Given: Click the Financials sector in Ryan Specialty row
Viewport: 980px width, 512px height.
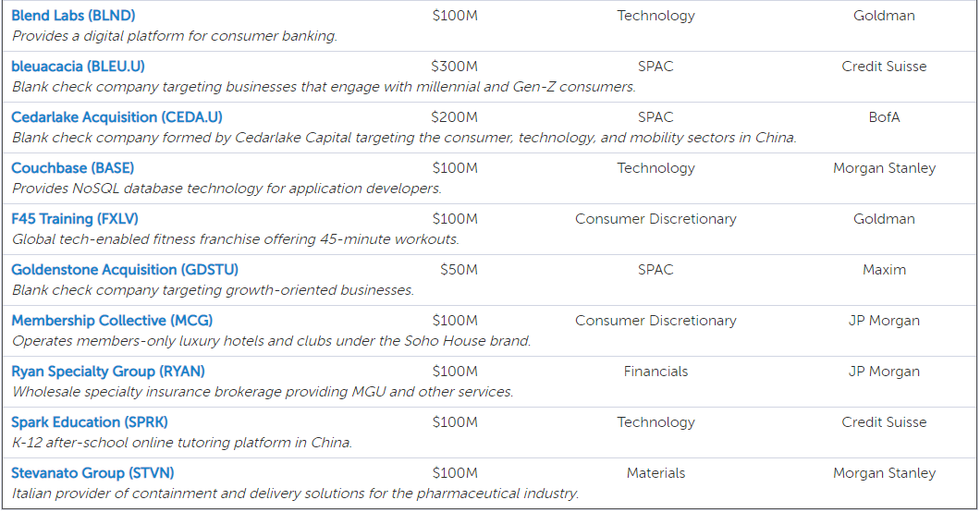Looking at the screenshot, I should pyautogui.click(x=655, y=372).
